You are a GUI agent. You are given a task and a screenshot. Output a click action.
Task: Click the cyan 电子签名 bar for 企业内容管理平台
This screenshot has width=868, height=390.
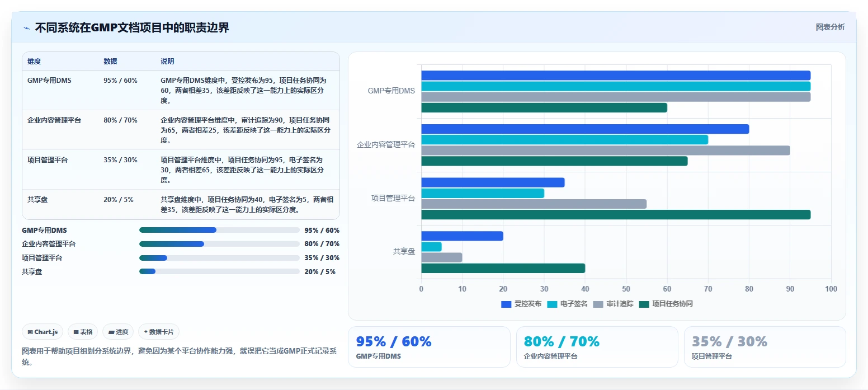coord(564,140)
